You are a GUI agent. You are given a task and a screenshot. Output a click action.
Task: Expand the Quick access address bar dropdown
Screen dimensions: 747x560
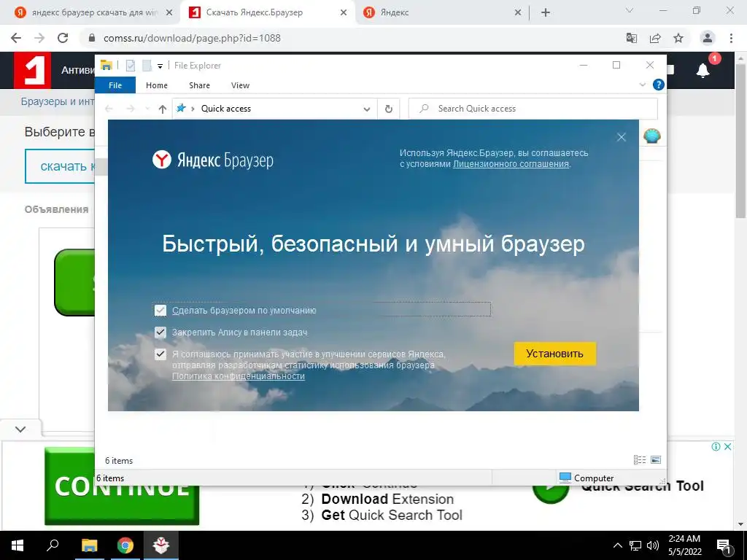367,109
